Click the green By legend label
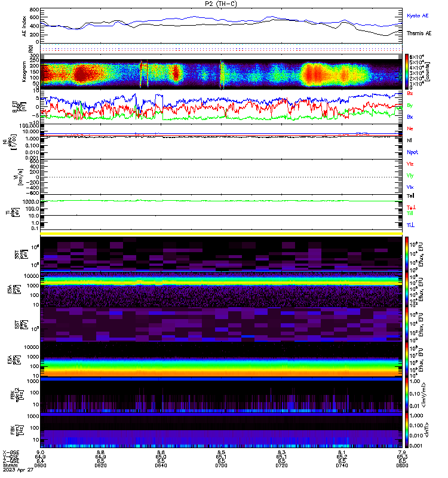 pos(410,105)
